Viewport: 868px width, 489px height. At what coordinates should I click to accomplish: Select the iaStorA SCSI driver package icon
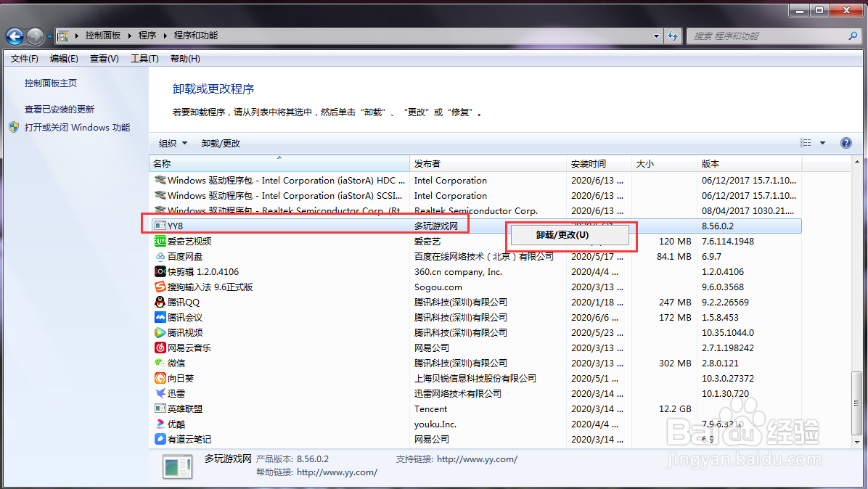pos(160,195)
